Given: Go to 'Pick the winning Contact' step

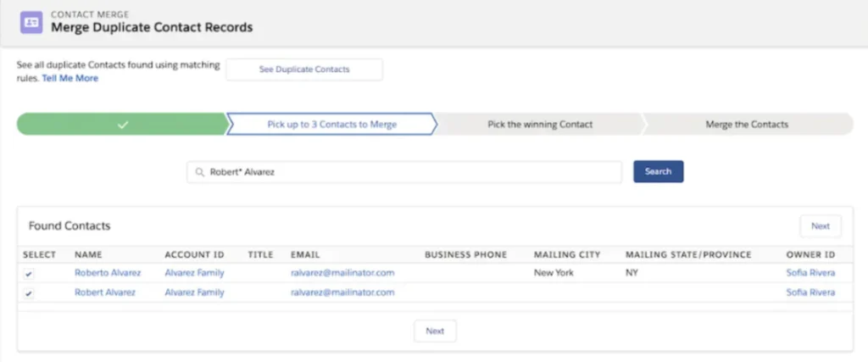Looking at the screenshot, I should pos(540,125).
